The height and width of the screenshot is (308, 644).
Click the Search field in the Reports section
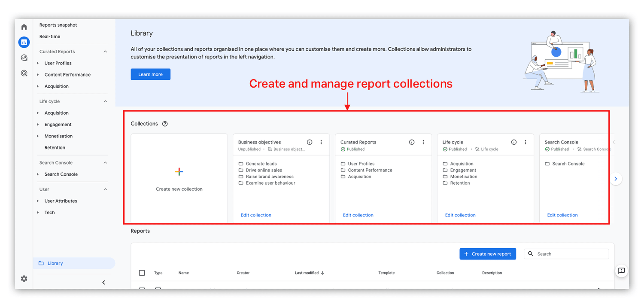tap(566, 253)
